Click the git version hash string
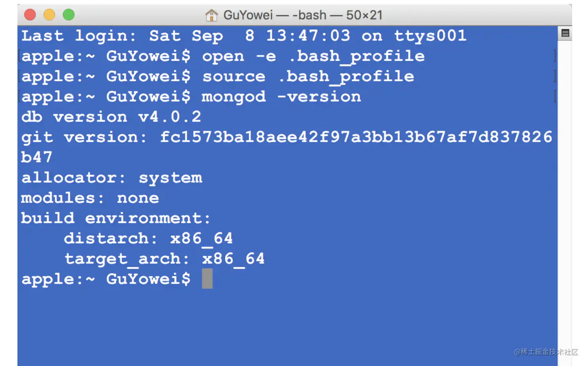Screen dimensions: 588x366 (356, 137)
